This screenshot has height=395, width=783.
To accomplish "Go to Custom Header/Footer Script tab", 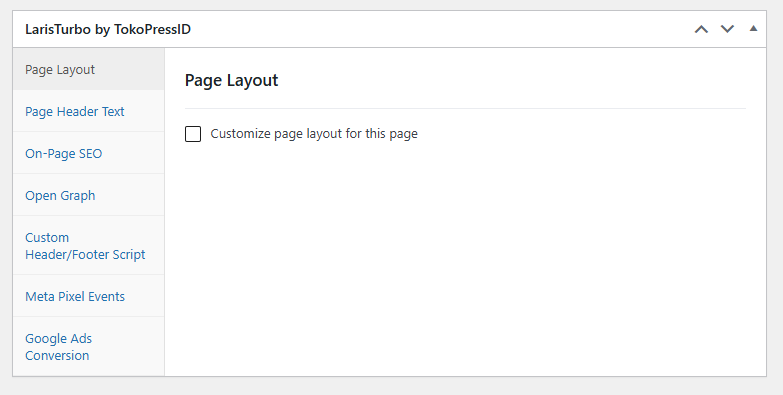I will point(88,246).
